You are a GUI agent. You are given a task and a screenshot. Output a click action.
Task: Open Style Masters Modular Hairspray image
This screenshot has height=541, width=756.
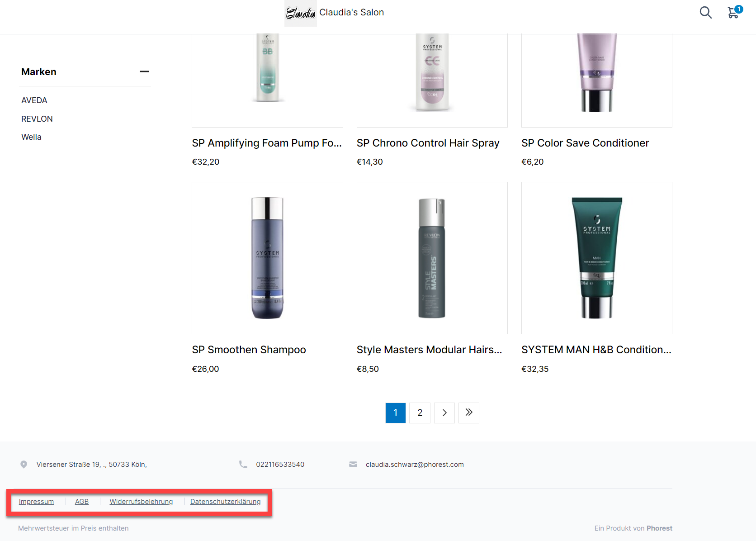click(432, 258)
